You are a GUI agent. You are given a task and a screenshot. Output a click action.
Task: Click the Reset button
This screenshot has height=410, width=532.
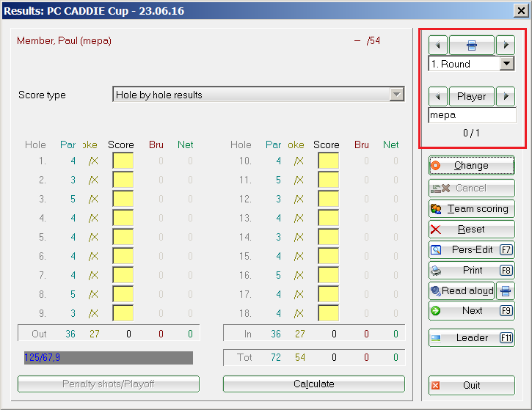pos(472,230)
